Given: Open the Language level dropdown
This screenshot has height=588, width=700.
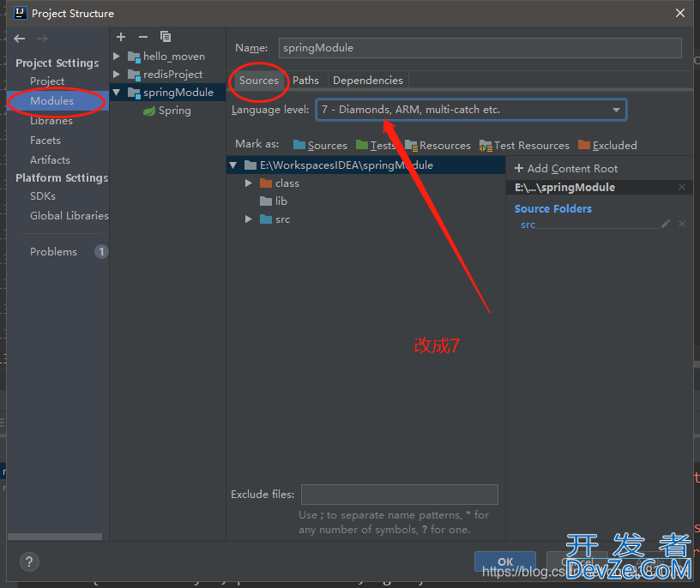Looking at the screenshot, I should point(471,110).
